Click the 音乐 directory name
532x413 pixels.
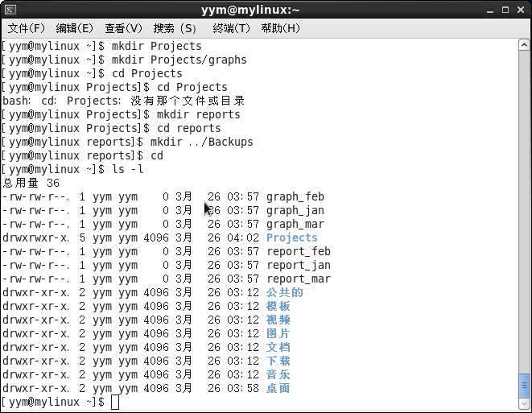point(278,374)
